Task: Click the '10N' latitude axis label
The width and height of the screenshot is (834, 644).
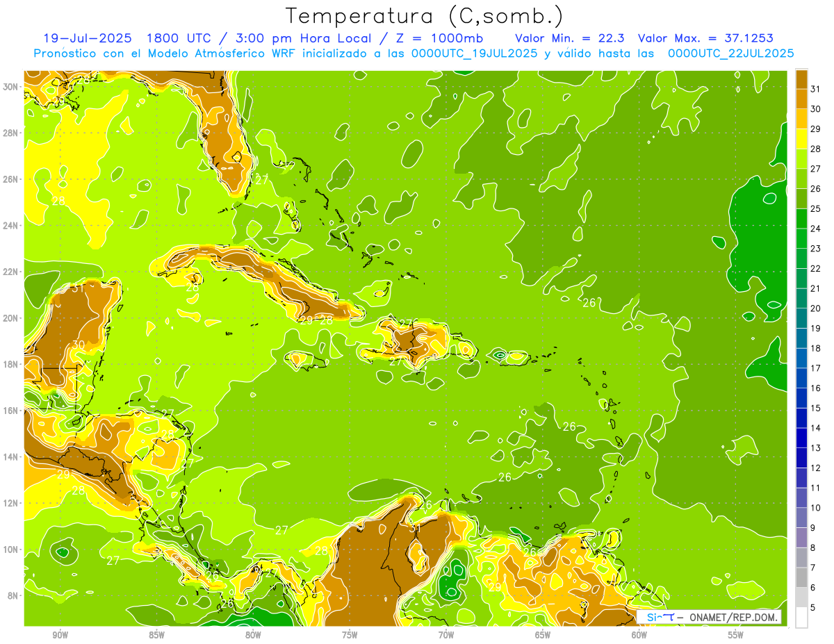Action: 11,550
